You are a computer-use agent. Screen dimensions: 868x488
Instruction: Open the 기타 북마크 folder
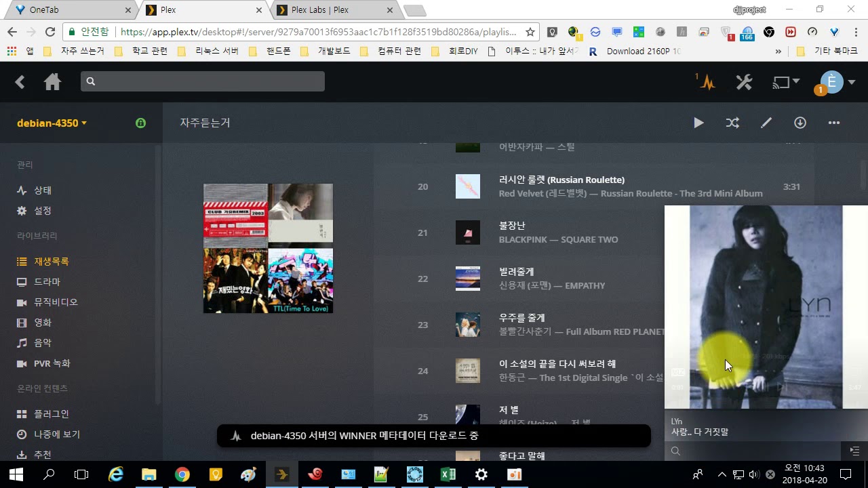click(x=827, y=51)
